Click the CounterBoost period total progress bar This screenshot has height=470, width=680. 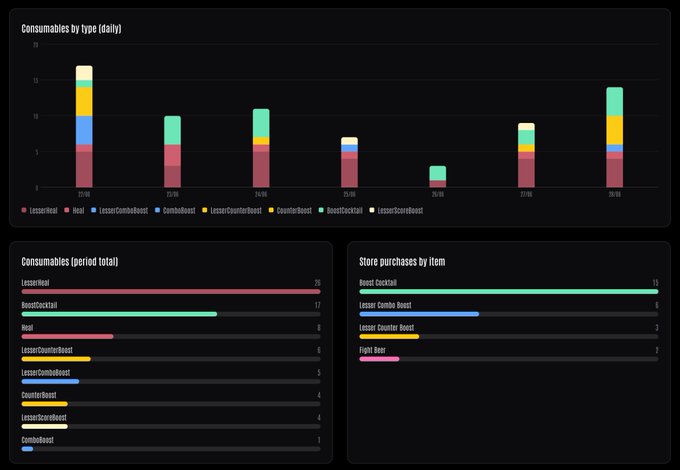coord(171,404)
